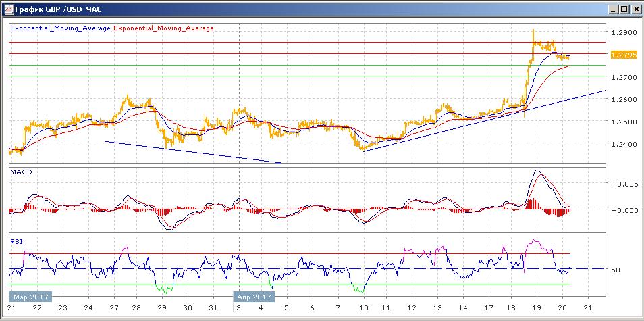Minimize the GBP/USD chart window
The width and height of the screenshot is (644, 321).
tap(612, 9)
